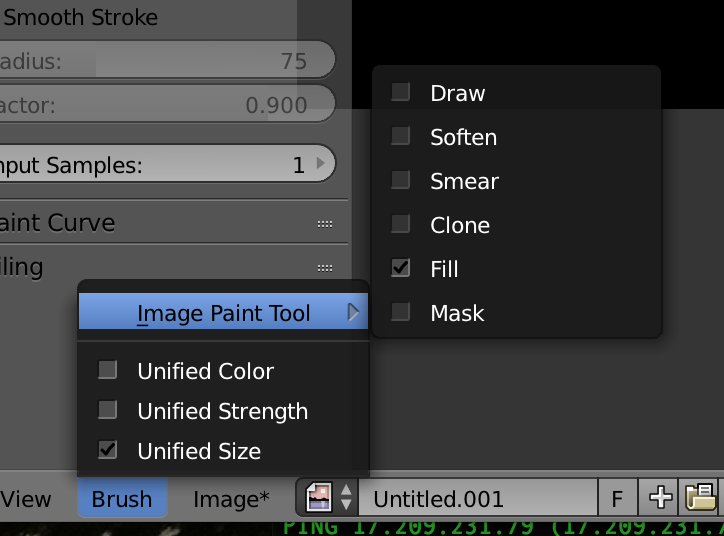Click the Tiling panel grip icon
This screenshot has height=536, width=724.
[x=325, y=268]
